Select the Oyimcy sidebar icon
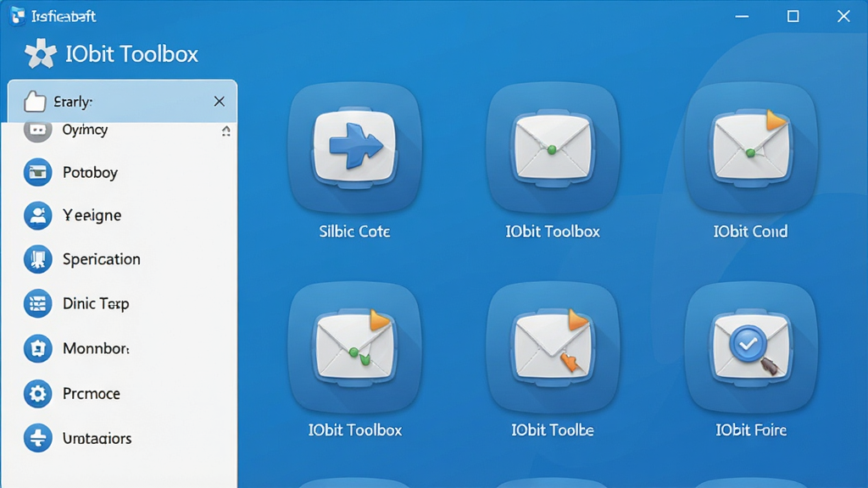This screenshot has width=868, height=488. [37, 130]
